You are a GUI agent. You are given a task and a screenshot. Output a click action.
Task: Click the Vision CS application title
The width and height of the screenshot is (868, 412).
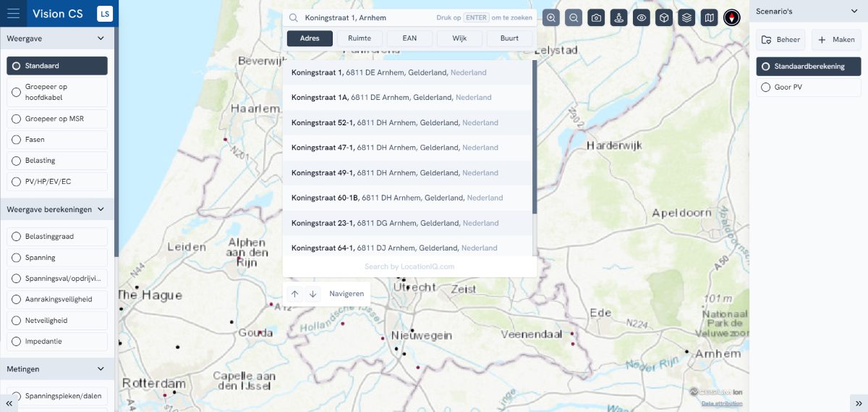(59, 14)
